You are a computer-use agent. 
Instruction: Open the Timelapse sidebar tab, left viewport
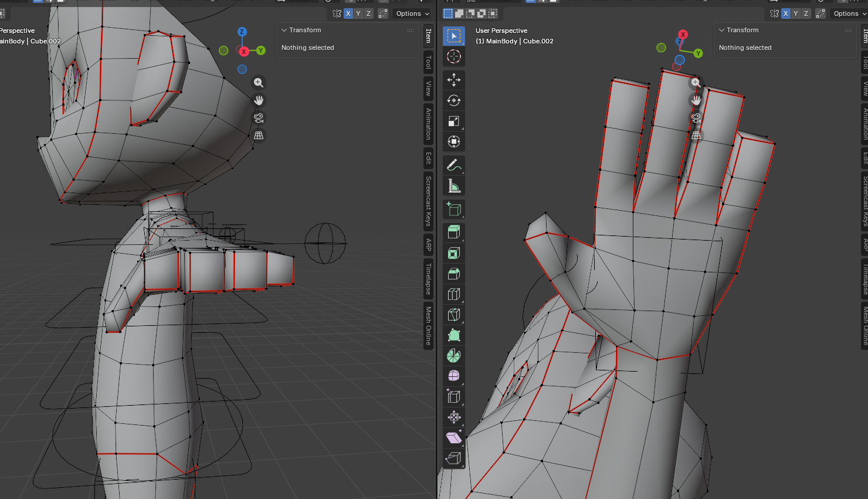pyautogui.click(x=428, y=279)
